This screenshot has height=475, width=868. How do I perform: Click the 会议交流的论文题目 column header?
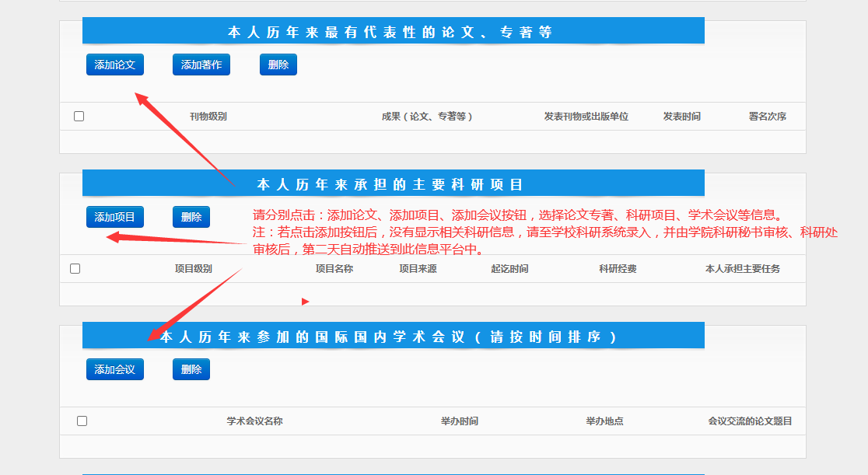750,421
